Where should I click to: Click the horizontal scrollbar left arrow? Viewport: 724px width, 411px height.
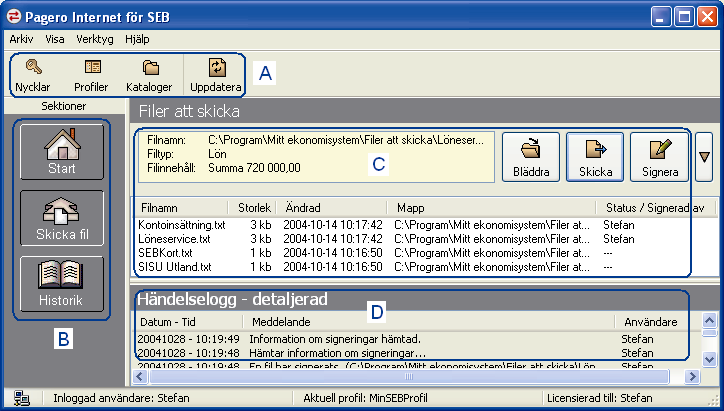pos(140,377)
